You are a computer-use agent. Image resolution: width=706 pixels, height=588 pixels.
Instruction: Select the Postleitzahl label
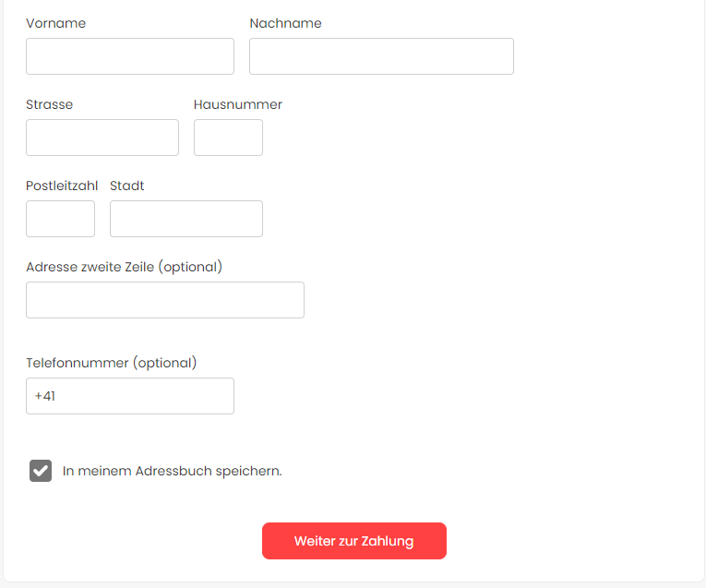pyautogui.click(x=62, y=186)
